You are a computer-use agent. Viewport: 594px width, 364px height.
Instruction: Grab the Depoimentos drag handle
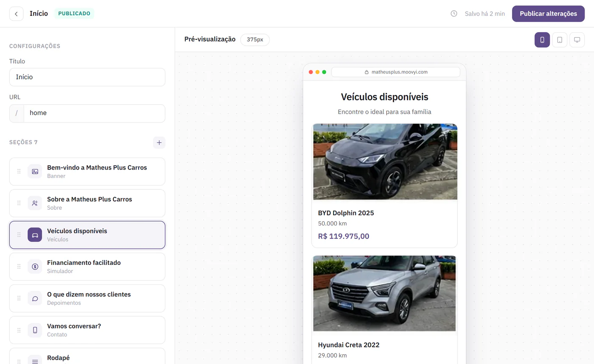point(19,298)
